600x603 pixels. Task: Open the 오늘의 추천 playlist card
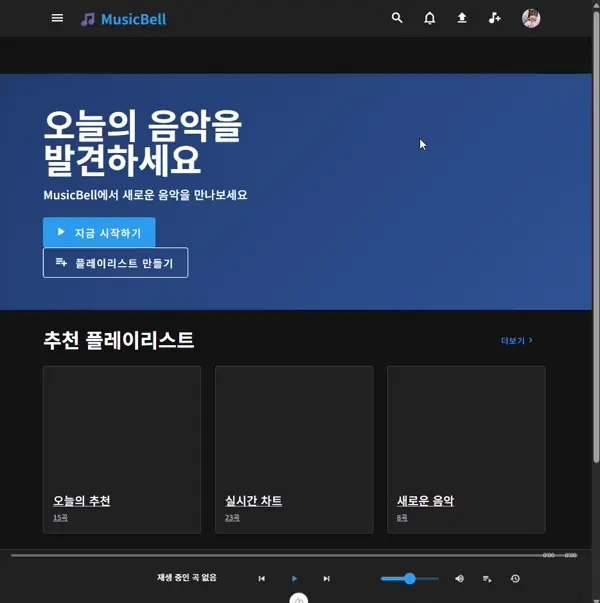[122, 449]
